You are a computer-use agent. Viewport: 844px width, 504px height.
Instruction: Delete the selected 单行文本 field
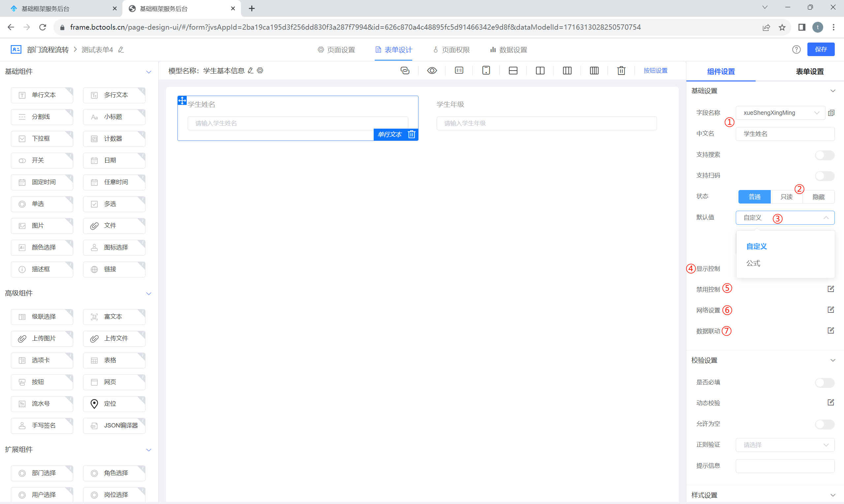412,135
